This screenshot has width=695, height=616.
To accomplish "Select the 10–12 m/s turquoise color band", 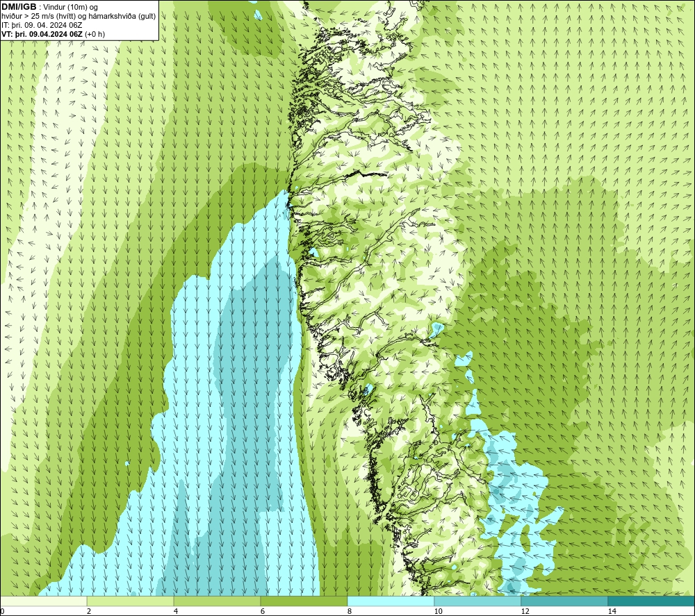I will (478, 601).
